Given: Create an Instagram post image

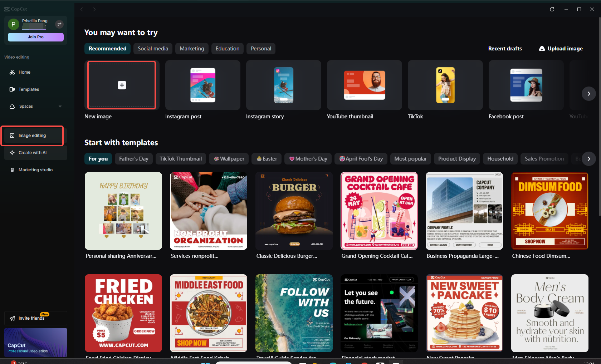Looking at the screenshot, I should pos(203,85).
